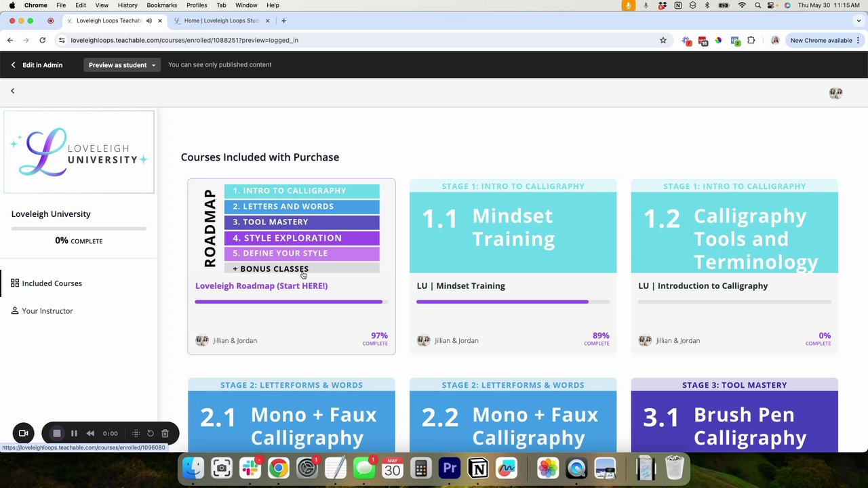Image resolution: width=868 pixels, height=488 pixels.
Task: Click 1.2 Calligraphy Tools and Terminology thumbnail
Action: coord(734,226)
